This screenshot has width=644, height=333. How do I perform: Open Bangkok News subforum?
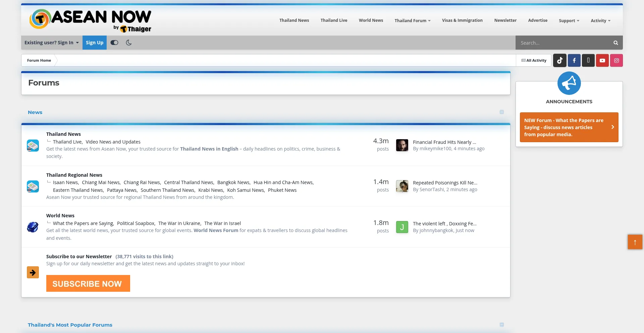tap(233, 182)
